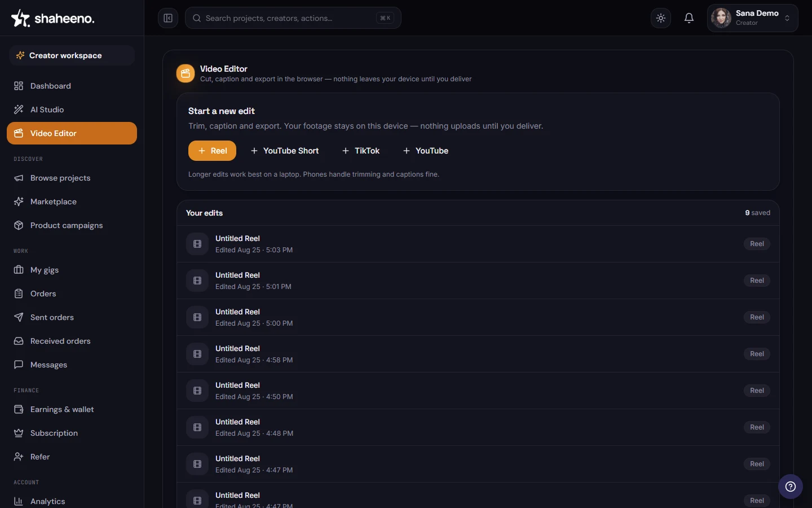
Task: Click the Refer user-plus icon
Action: 19,457
